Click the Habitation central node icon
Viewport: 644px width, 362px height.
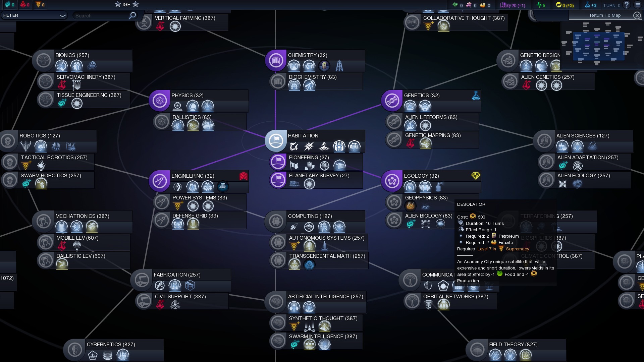tap(276, 141)
